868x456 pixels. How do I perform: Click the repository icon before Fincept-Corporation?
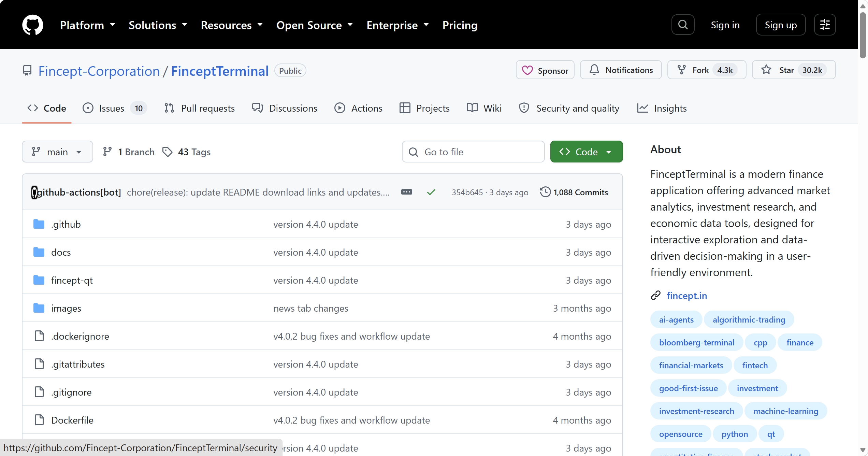point(27,71)
